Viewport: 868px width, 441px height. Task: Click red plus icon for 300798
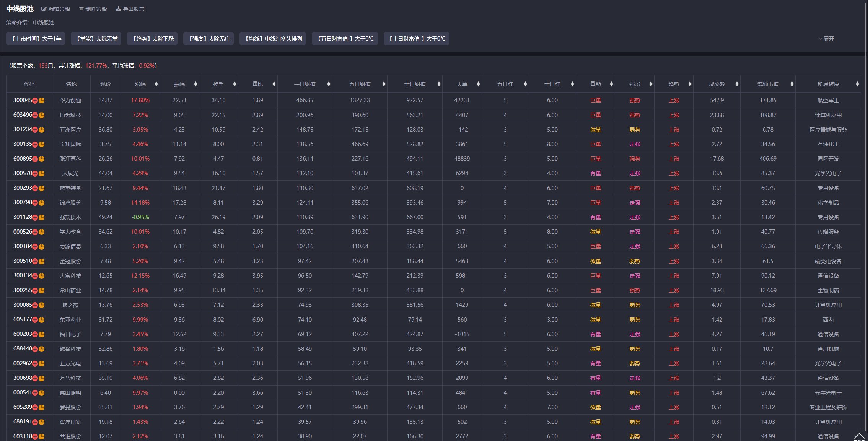click(35, 203)
